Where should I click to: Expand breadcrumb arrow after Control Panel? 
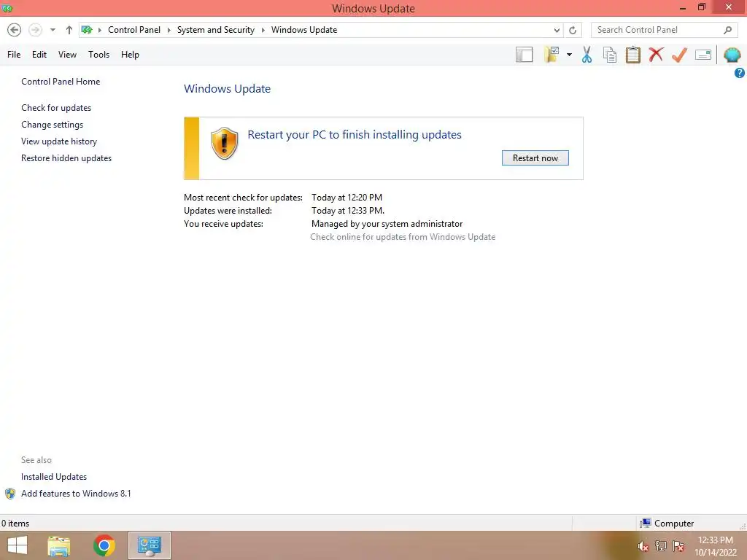pos(169,30)
